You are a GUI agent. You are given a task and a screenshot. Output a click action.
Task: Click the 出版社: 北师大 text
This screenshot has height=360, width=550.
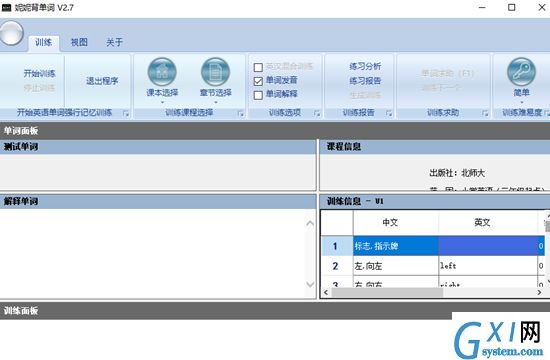point(457,173)
